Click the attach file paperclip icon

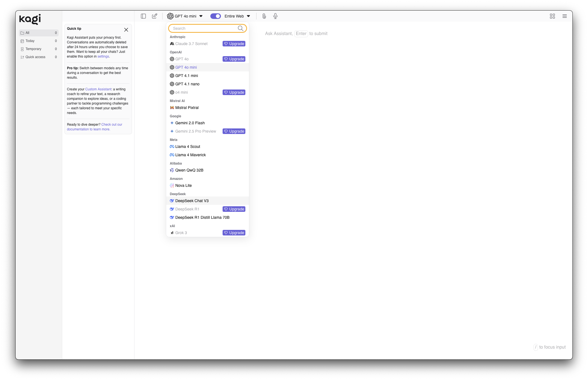pos(264,16)
